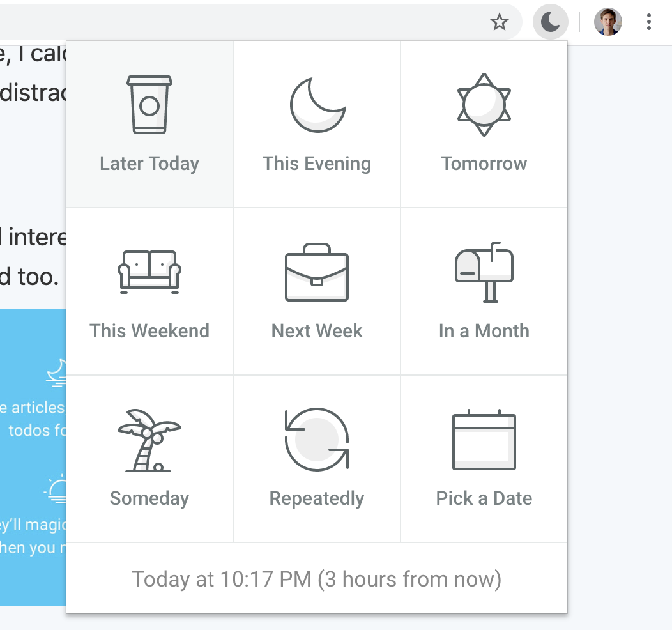
Task: Pick the couch This Weekend icon
Action: pos(149,272)
